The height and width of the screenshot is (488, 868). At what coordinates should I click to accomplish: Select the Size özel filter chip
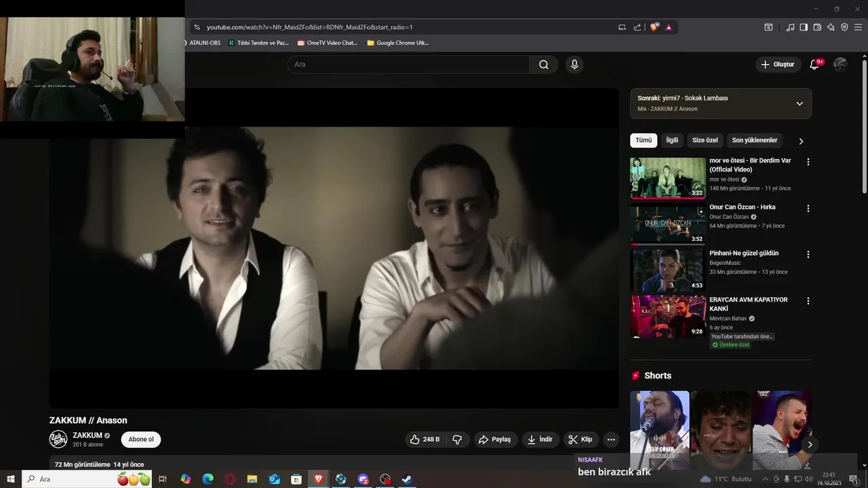tap(705, 140)
